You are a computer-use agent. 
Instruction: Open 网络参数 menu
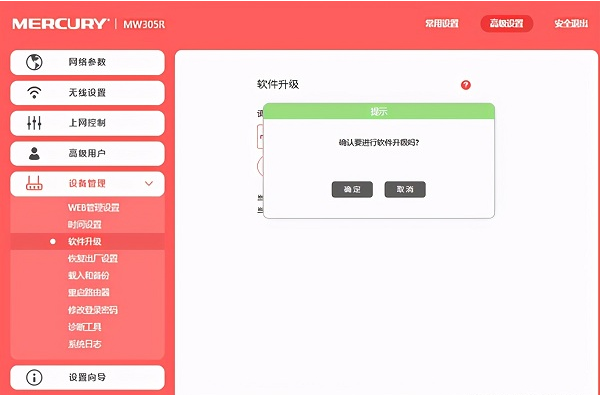pyautogui.click(x=87, y=62)
